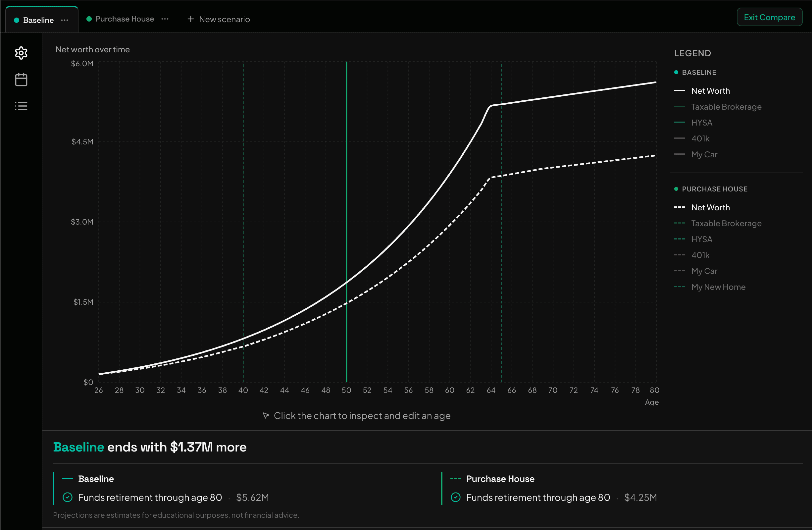Click green Baseline word in summary heading
This screenshot has width=812, height=530.
click(78, 447)
